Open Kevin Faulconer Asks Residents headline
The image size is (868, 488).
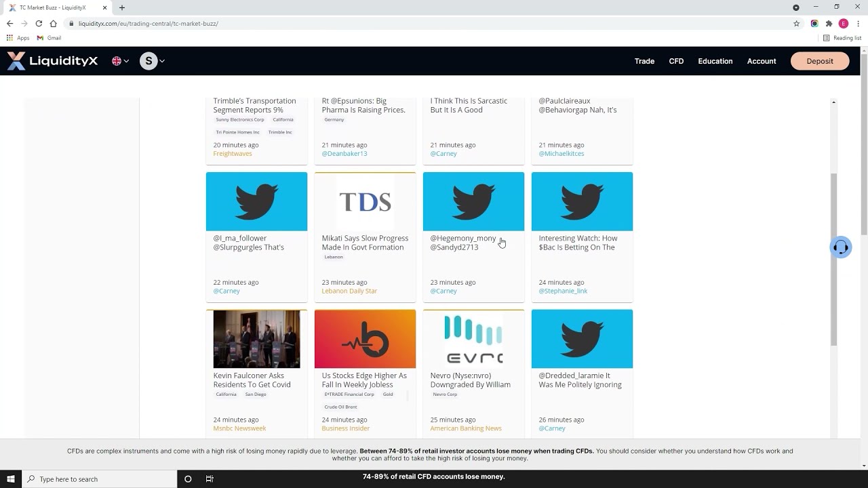pyautogui.click(x=252, y=380)
